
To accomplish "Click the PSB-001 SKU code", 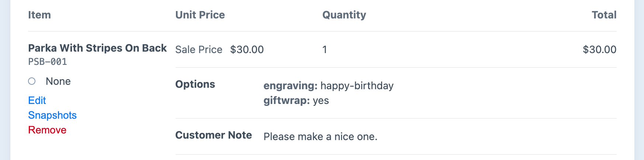I will 48,62.
